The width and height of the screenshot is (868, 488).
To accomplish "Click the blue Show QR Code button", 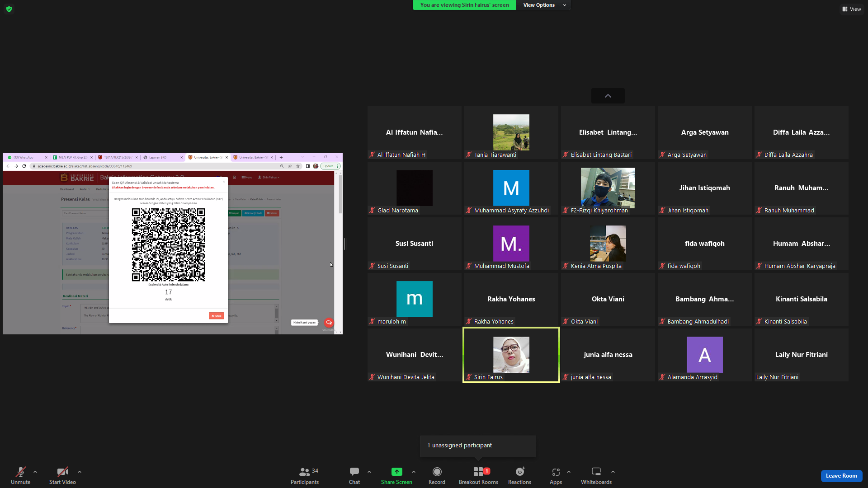I will coord(253,213).
